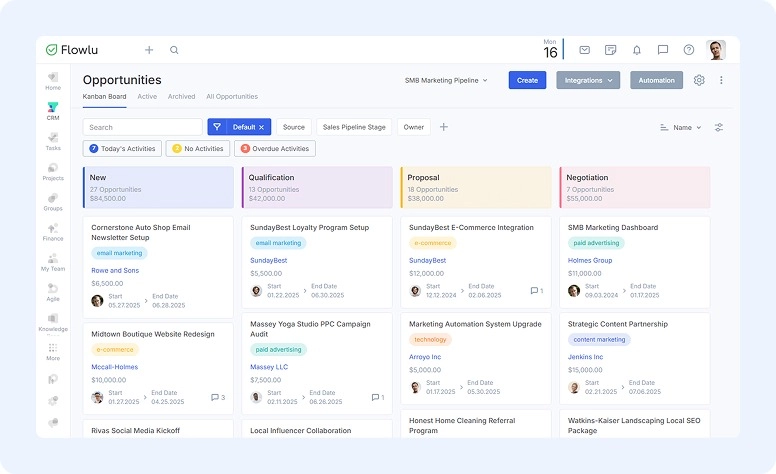This screenshot has height=474, width=776.
Task: Select the Negotiation column header
Action: [635, 188]
